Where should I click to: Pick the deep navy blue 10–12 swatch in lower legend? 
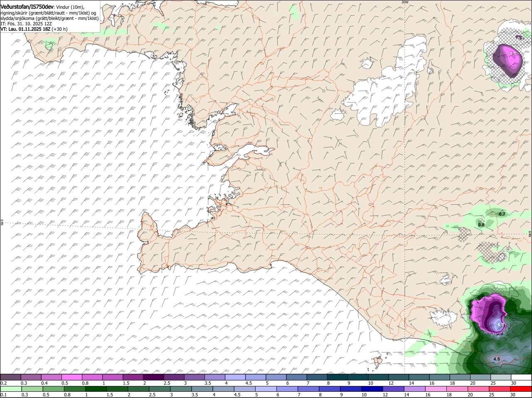click(372, 389)
